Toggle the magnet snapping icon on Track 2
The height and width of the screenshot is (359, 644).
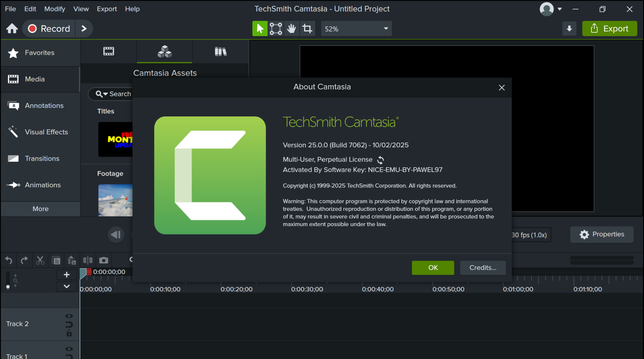(x=69, y=325)
